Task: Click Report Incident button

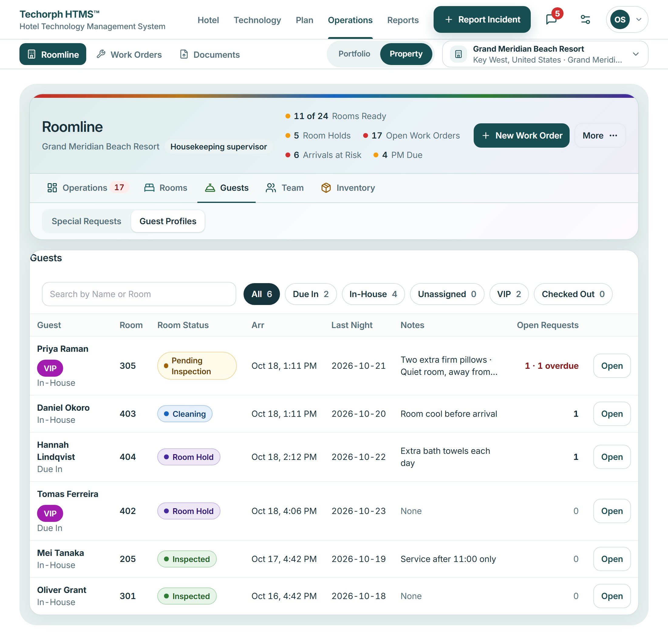Action: pyautogui.click(x=482, y=19)
